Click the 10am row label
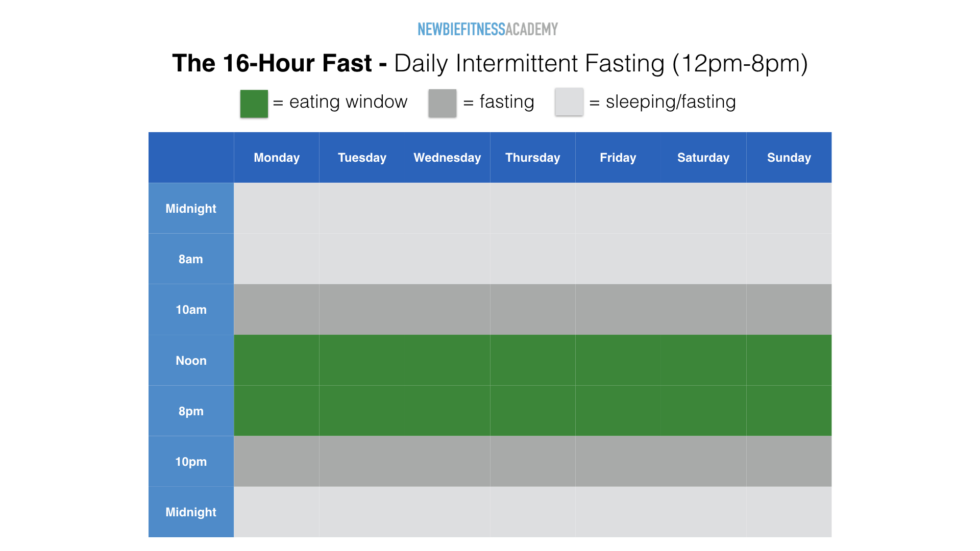980x551 pixels. pyautogui.click(x=191, y=310)
